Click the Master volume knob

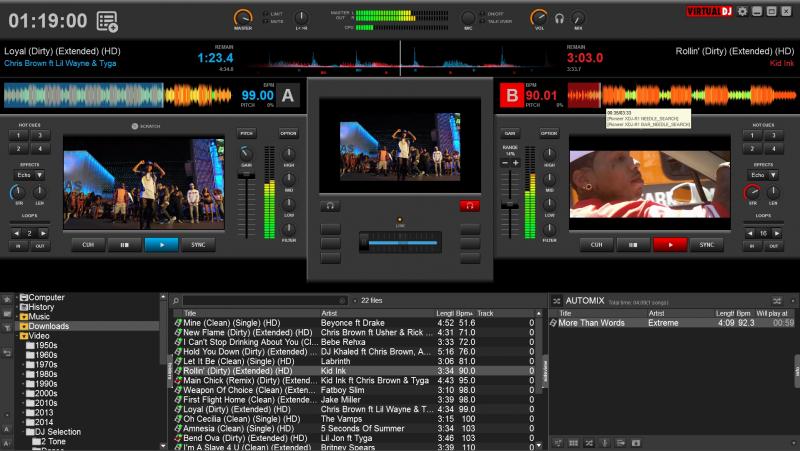pyautogui.click(x=243, y=18)
